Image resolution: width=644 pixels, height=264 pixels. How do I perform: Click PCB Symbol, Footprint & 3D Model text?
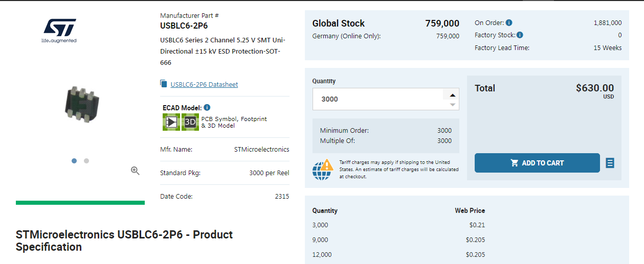coord(234,122)
